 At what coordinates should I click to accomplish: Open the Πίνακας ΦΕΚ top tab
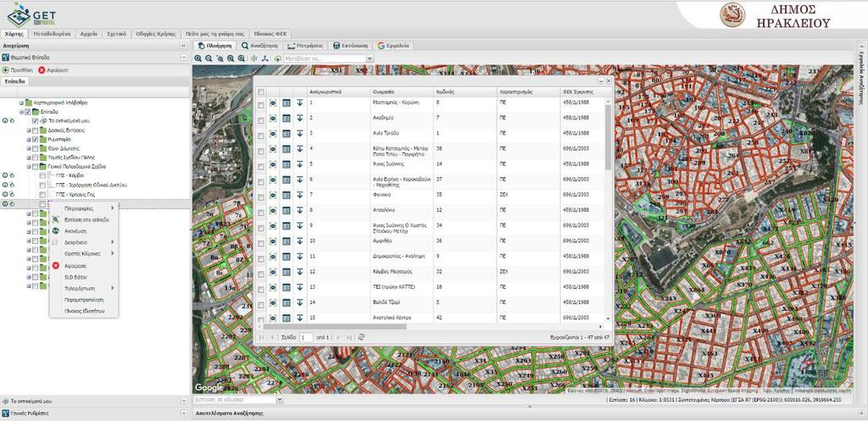coord(270,34)
